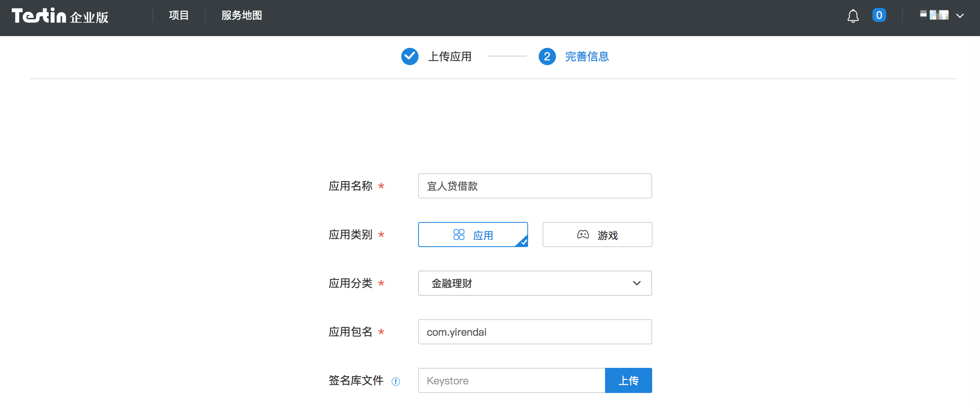Click the 应用名称 label
Screen dimensions: 980x411
tap(351, 186)
